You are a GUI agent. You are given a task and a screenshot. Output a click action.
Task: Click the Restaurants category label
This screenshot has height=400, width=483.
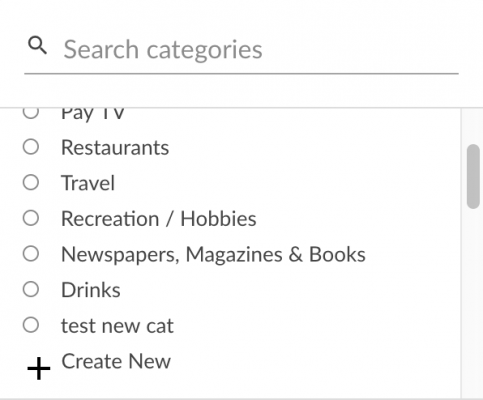(x=115, y=147)
